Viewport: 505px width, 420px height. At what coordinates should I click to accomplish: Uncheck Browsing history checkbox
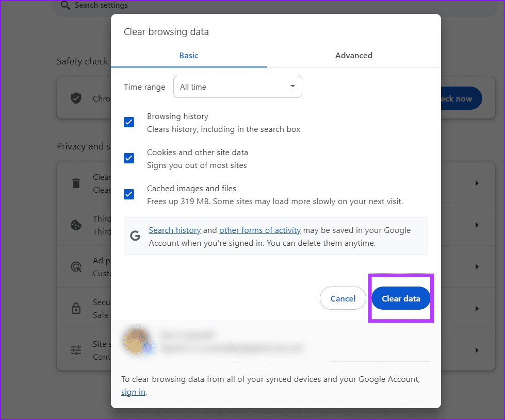(x=129, y=122)
